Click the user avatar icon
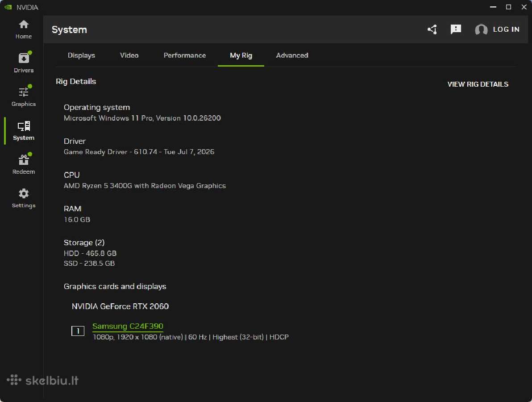Viewport: 532px width, 402px height. (481, 29)
